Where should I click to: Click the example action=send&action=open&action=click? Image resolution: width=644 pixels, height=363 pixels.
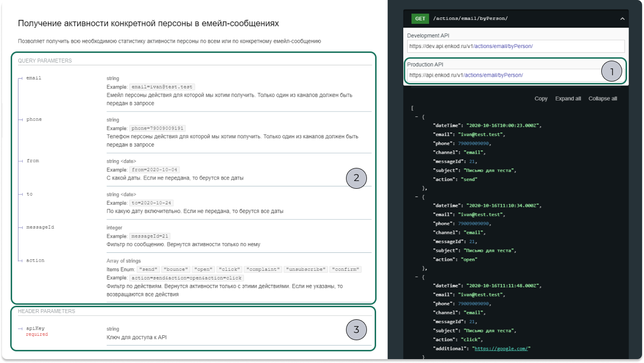pyautogui.click(x=187, y=278)
